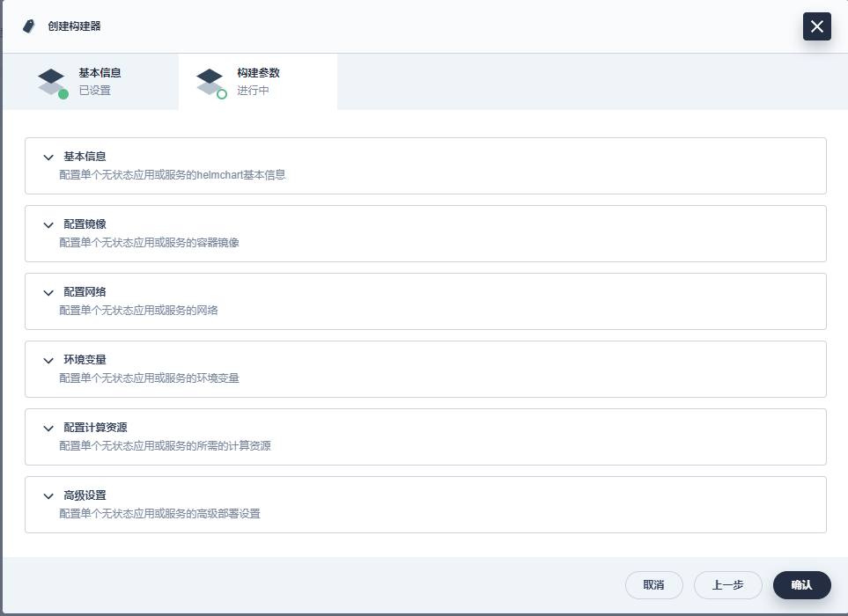Go back with the 上一步 button
This screenshot has width=848, height=616.
coord(727,585)
